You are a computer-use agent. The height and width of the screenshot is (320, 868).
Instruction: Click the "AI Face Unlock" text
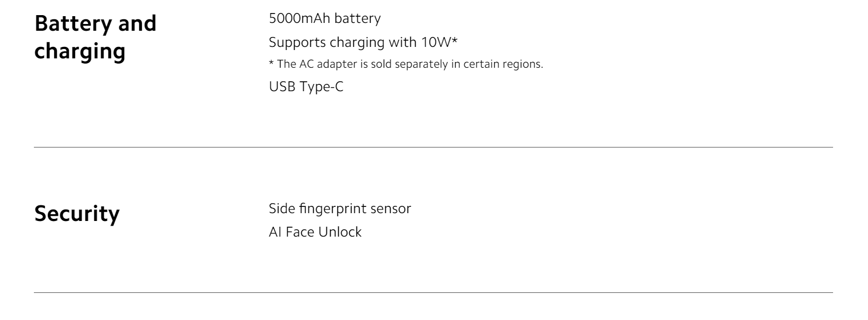coord(315,232)
